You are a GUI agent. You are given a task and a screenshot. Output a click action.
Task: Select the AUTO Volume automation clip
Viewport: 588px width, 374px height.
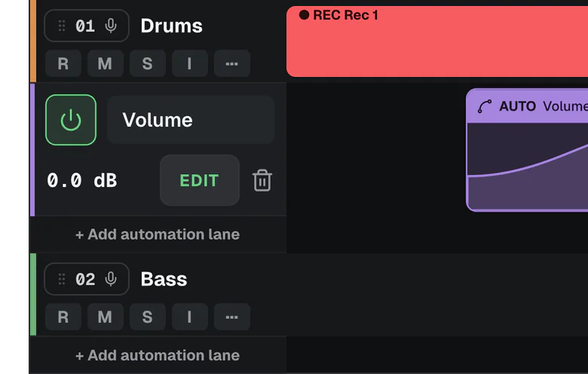(527, 150)
